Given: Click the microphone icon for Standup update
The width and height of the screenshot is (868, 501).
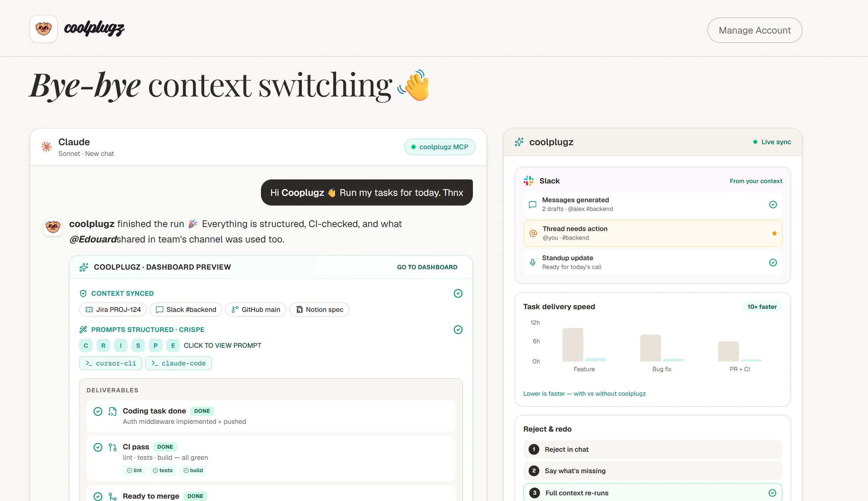Looking at the screenshot, I should coord(533,263).
